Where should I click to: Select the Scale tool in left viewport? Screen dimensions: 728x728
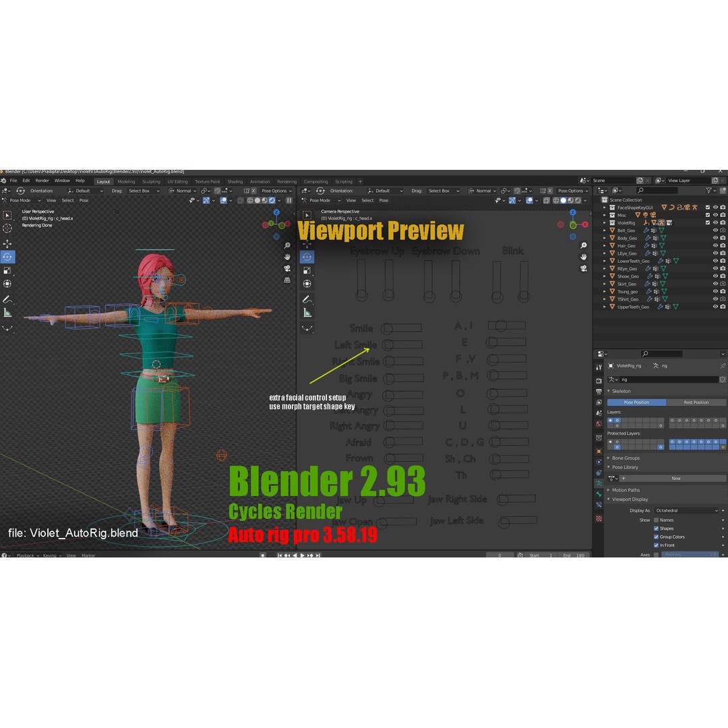(7, 270)
